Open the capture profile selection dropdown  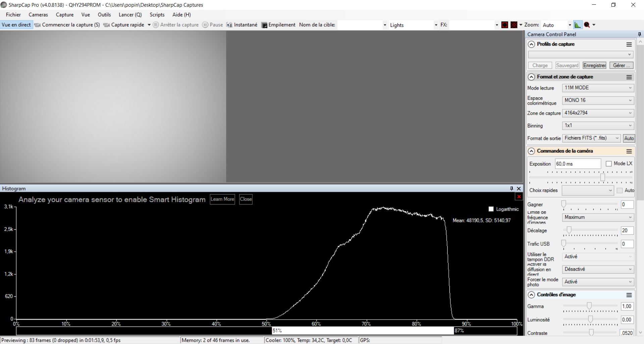coord(581,55)
